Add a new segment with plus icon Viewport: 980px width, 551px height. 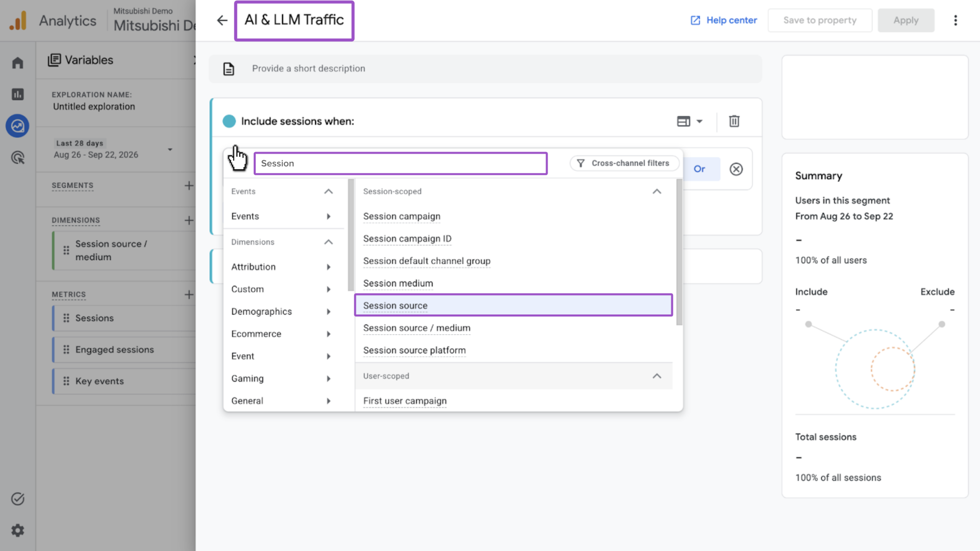189,186
